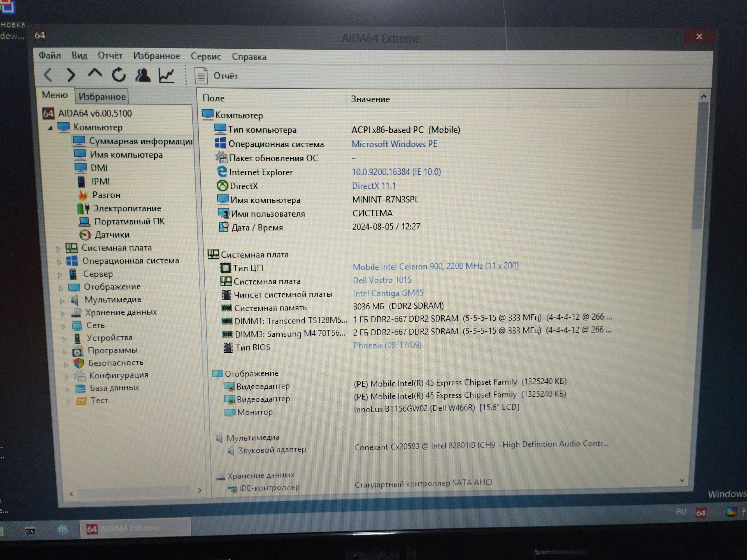The height and width of the screenshot is (560, 747).
Task: Click the Программы tree icon
Action: 77,351
